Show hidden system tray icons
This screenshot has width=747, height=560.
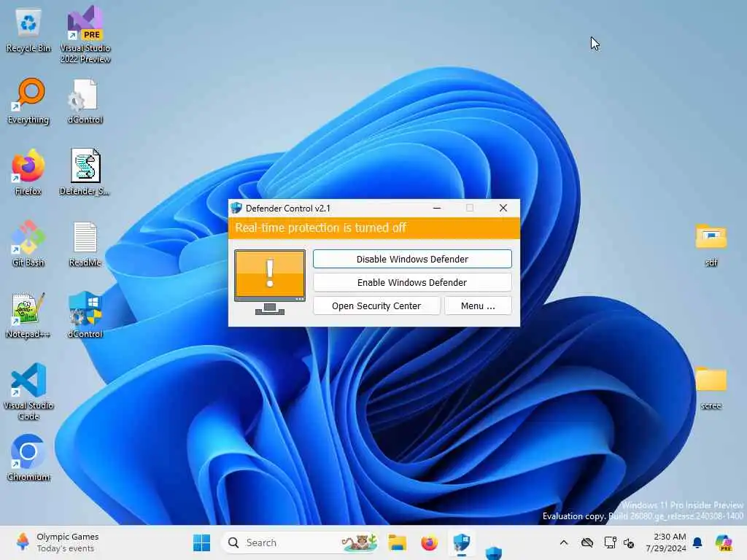click(564, 542)
